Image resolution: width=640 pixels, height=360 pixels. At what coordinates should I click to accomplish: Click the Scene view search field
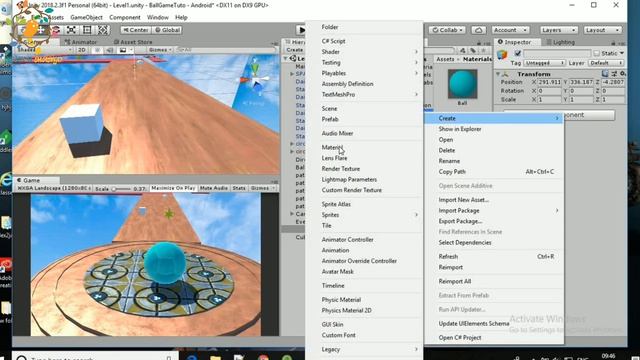point(227,50)
